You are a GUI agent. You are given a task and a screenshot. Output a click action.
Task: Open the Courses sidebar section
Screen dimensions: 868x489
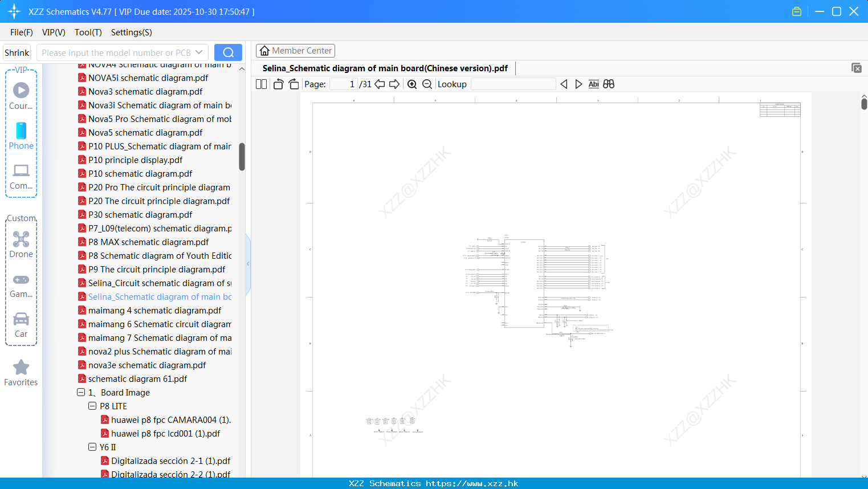pos(21,96)
